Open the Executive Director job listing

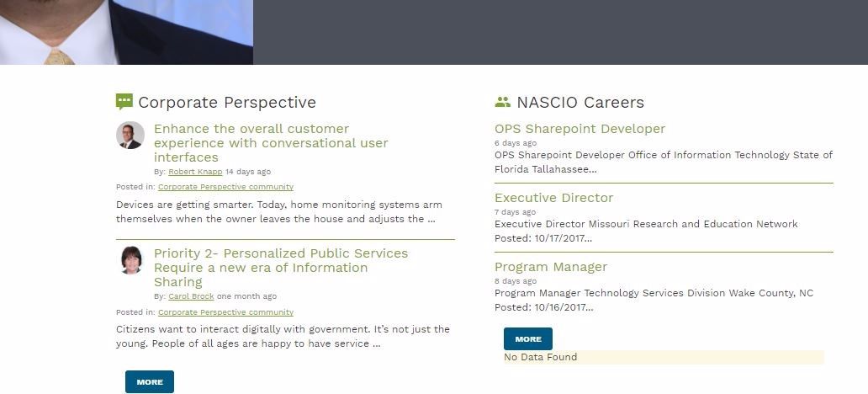(553, 198)
